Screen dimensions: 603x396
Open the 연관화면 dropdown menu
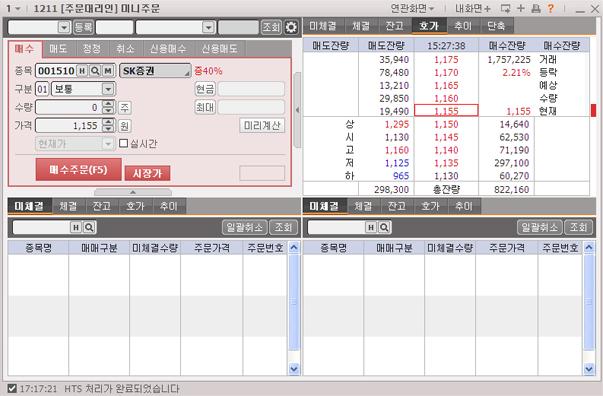(412, 8)
